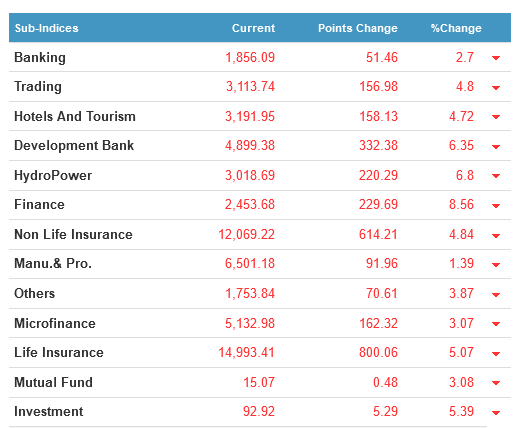Click the down arrow beside Trading row
Screen dimensions: 519x428
[x=496, y=88]
